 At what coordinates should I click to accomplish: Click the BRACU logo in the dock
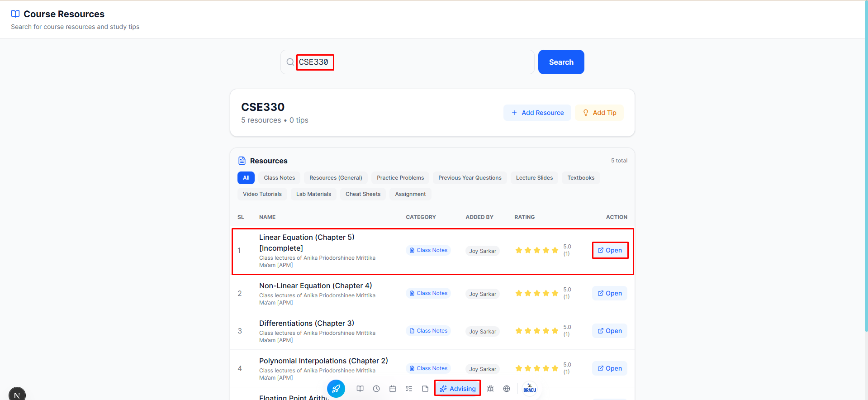[x=530, y=388]
